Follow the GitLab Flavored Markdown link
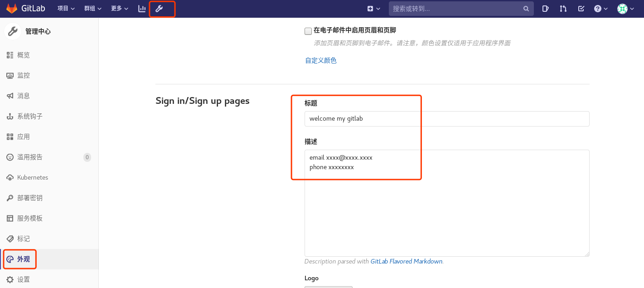The image size is (644, 288). point(406,261)
